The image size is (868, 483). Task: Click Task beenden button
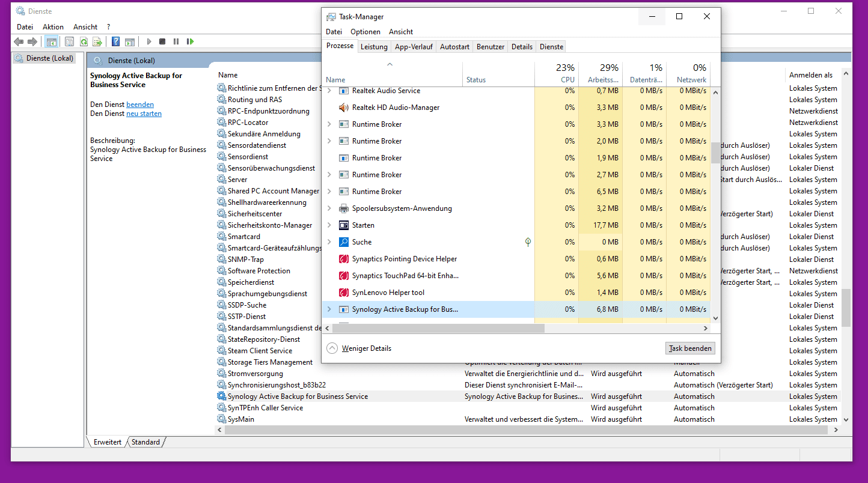point(690,348)
